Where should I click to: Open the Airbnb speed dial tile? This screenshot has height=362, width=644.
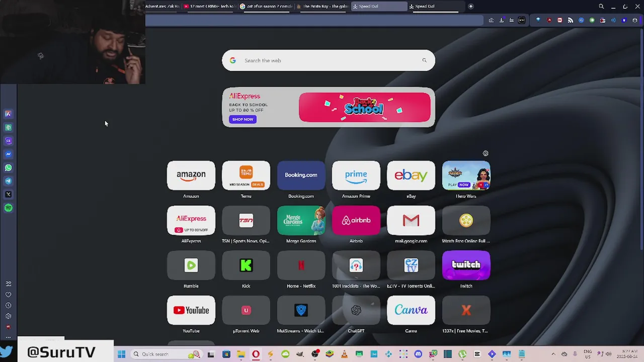click(x=356, y=220)
